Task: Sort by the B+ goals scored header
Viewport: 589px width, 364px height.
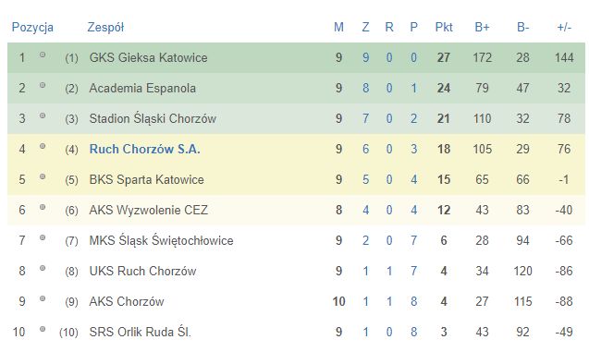Action: (482, 27)
